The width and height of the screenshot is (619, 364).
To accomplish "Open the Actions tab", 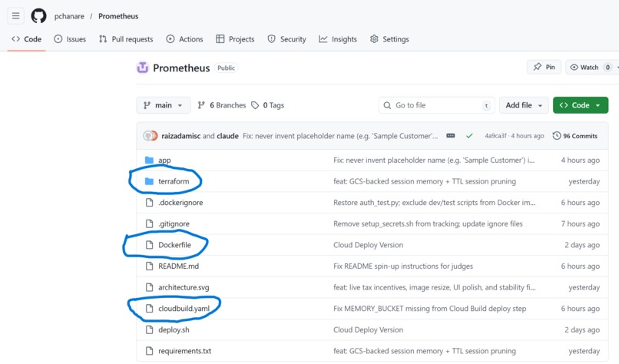I will 184,39.
